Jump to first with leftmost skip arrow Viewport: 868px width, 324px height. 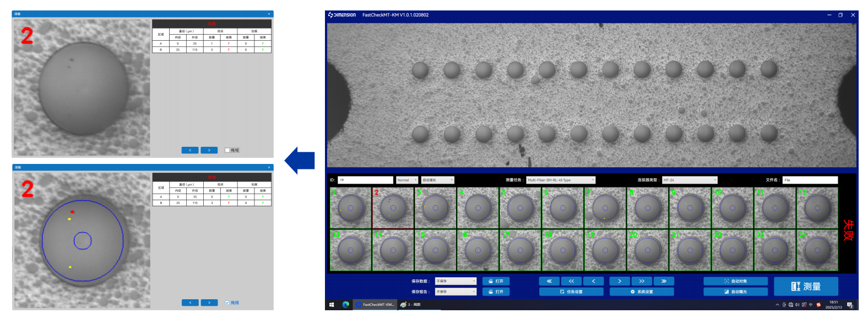click(x=549, y=281)
